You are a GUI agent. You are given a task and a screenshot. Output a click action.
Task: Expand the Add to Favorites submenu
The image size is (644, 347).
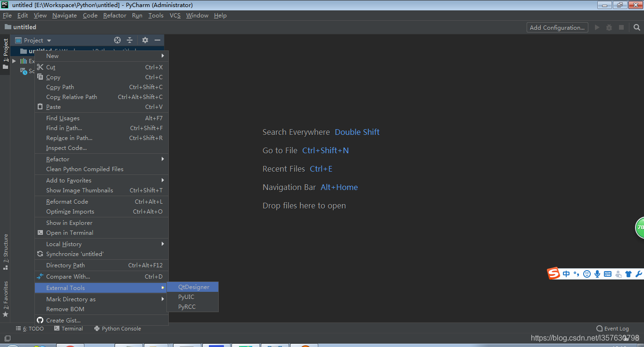(101, 180)
